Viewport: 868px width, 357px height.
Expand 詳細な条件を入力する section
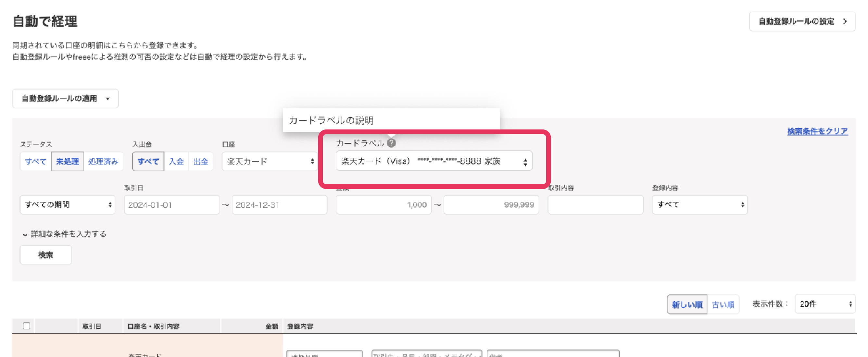click(64, 234)
